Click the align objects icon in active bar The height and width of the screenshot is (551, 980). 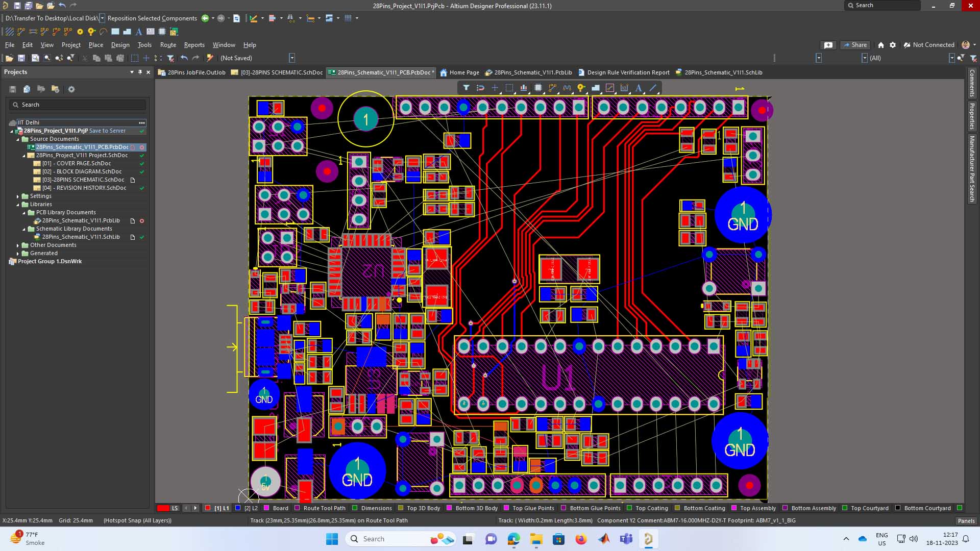[x=524, y=88]
